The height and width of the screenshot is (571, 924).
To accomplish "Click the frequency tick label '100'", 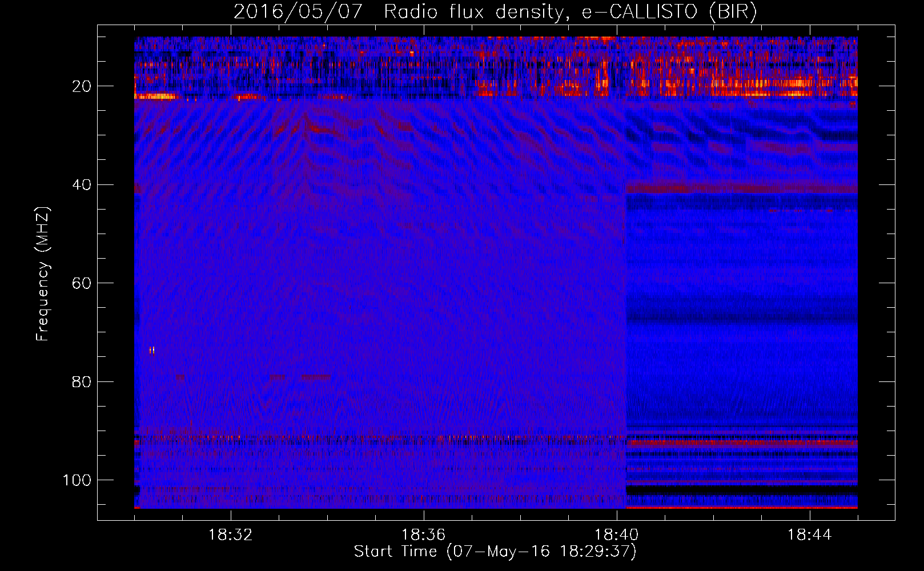I will pyautogui.click(x=77, y=480).
